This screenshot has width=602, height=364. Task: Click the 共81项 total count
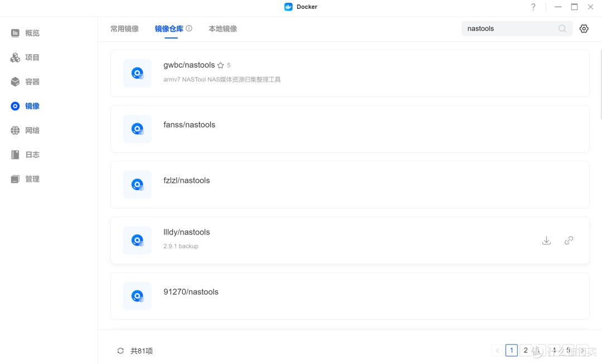(x=142, y=351)
